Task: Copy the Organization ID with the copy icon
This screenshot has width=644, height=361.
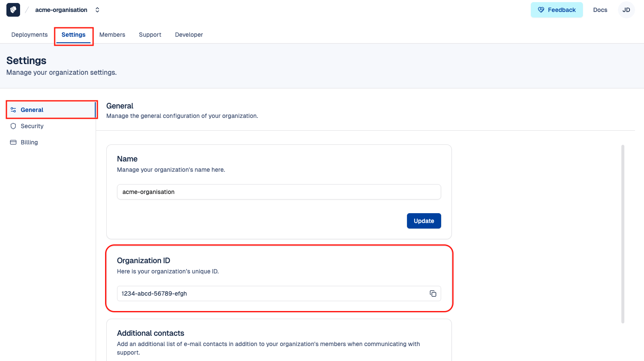Action: point(433,293)
